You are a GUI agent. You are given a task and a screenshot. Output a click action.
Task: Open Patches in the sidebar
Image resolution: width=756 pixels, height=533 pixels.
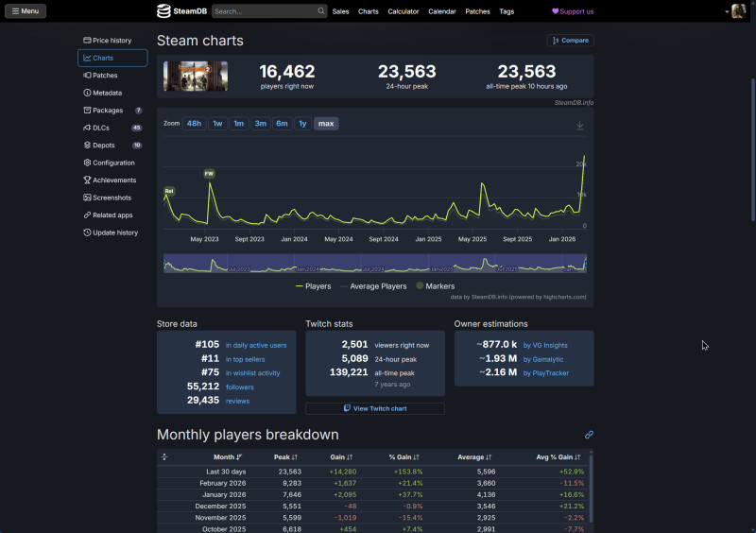click(112, 76)
